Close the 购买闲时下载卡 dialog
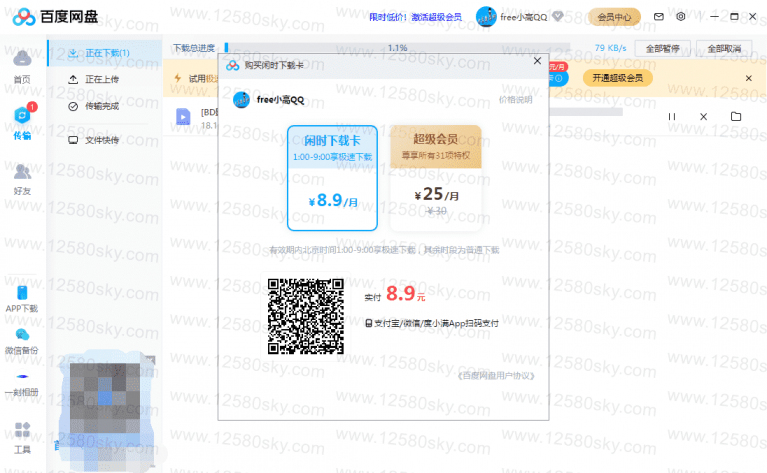Image resolution: width=767 pixels, height=473 pixels. [x=537, y=61]
